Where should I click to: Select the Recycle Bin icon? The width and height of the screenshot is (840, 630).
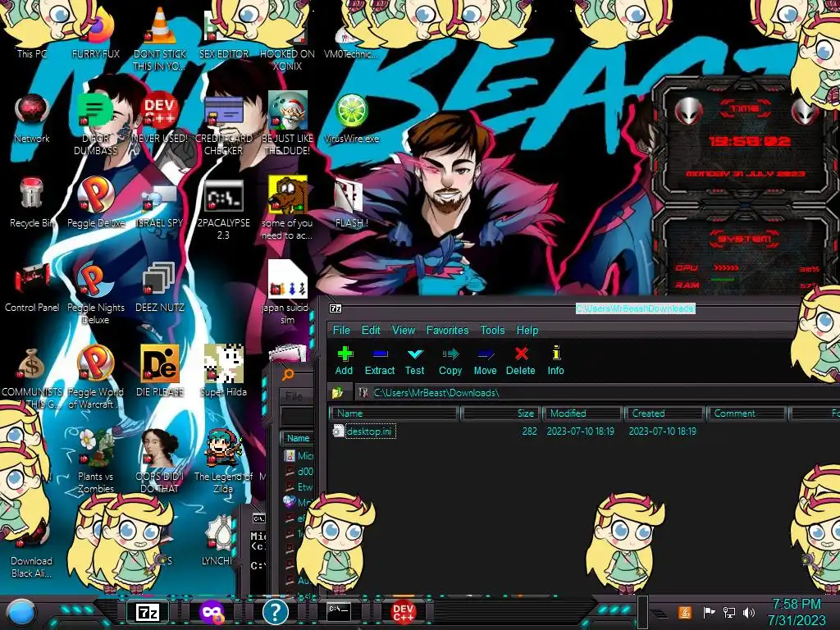pyautogui.click(x=32, y=203)
